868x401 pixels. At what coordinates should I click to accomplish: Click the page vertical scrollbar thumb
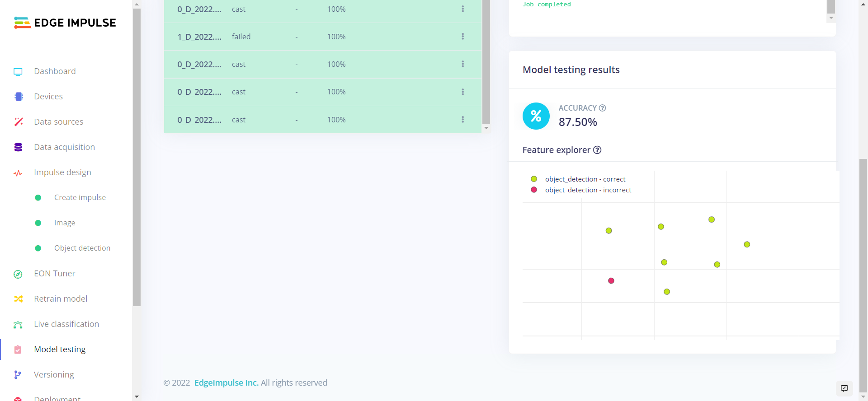pyautogui.click(x=863, y=275)
